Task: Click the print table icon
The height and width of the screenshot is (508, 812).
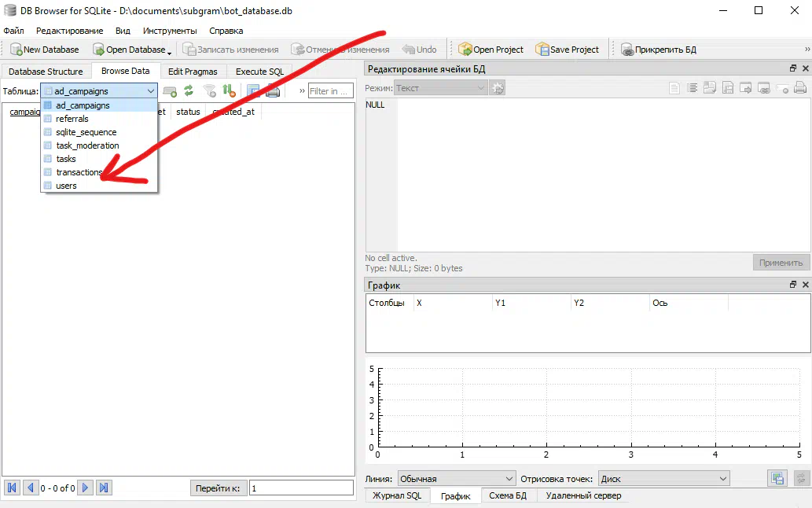Action: (273, 91)
